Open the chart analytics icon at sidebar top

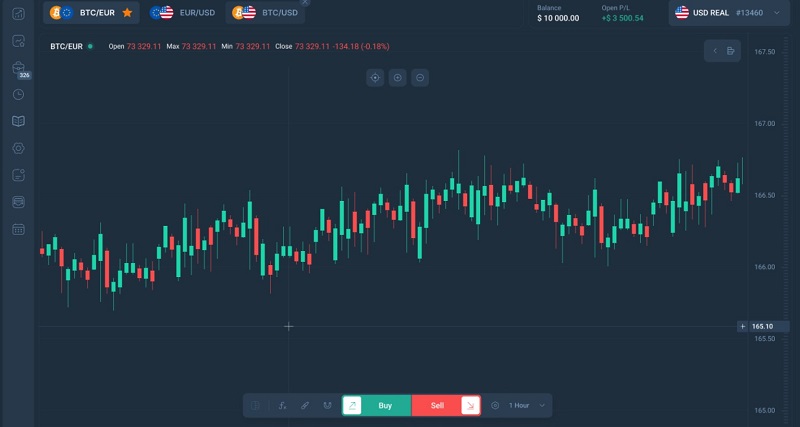pyautogui.click(x=18, y=13)
